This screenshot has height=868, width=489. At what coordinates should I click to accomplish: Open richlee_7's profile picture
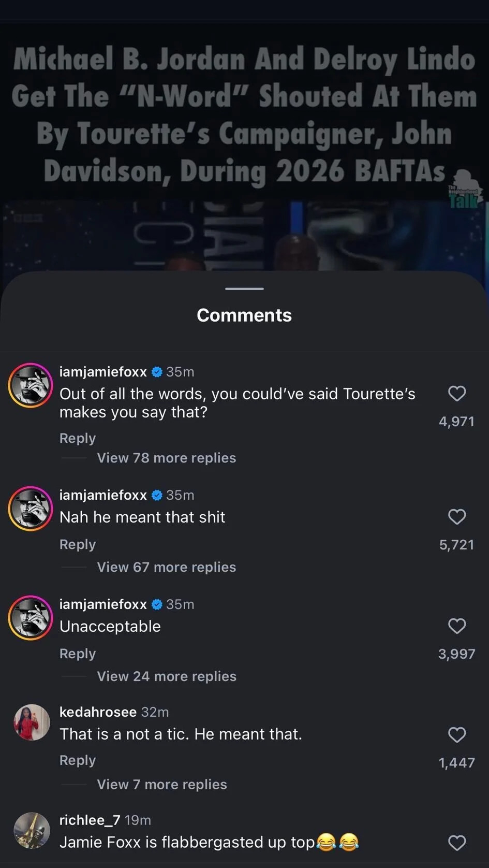point(31,830)
